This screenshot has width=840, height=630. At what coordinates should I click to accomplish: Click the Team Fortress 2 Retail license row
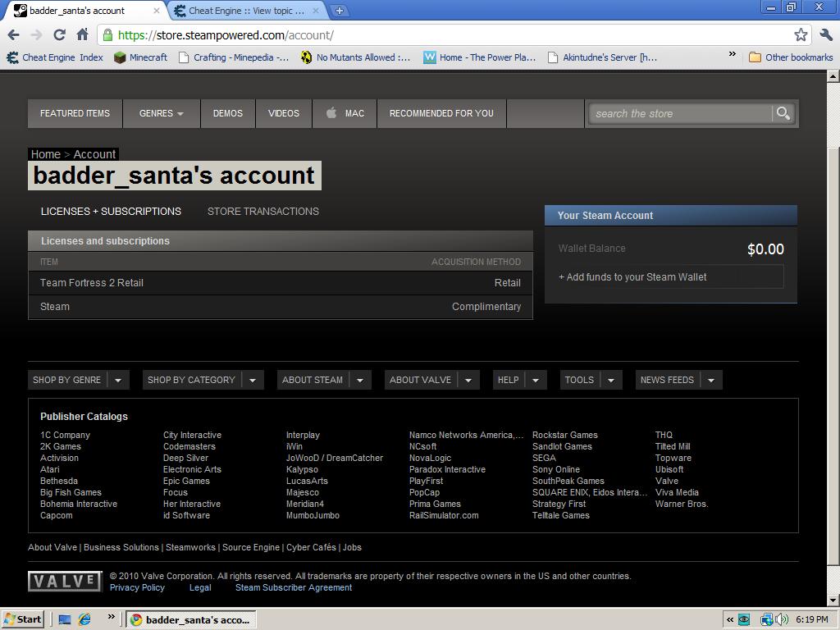point(281,283)
